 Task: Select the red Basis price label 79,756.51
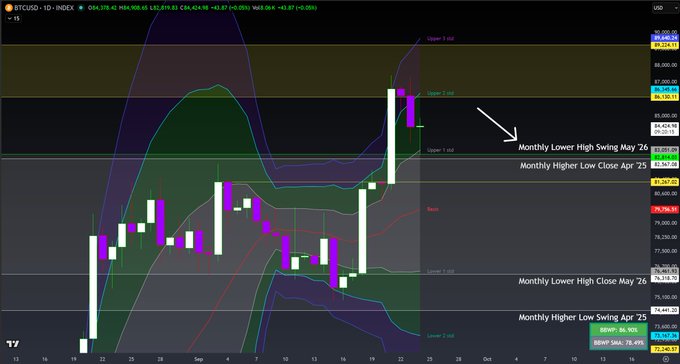pos(665,210)
